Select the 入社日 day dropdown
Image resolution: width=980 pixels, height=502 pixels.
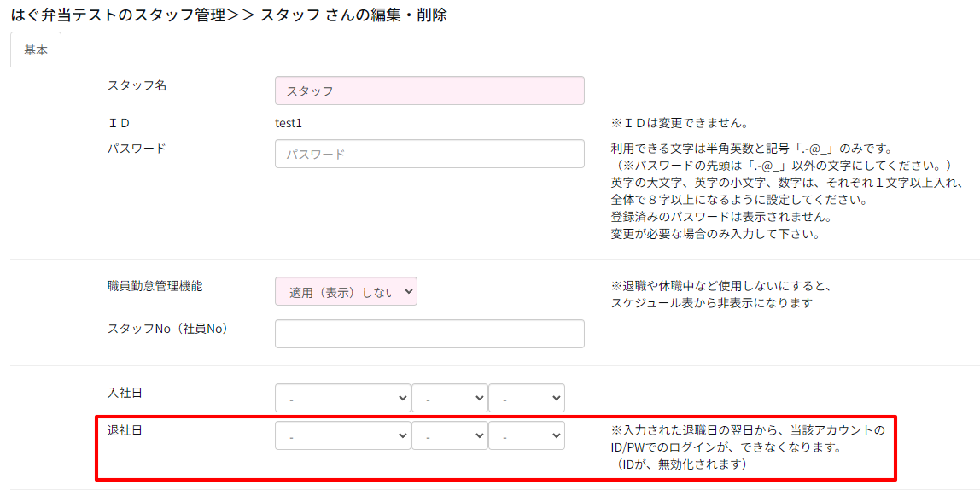[x=527, y=398]
